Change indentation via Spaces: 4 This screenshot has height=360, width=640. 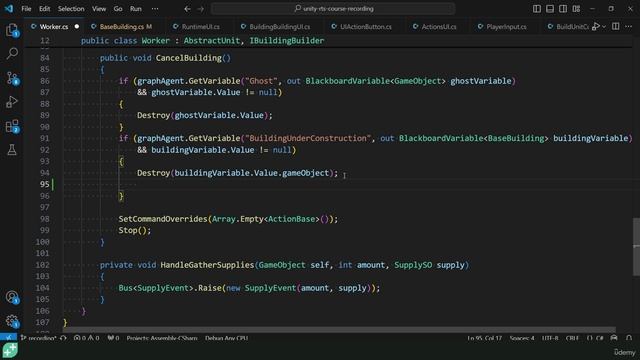coord(522,338)
